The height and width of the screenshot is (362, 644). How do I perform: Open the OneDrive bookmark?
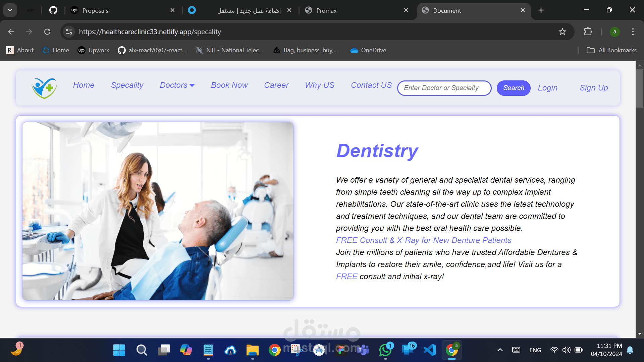tap(368, 50)
